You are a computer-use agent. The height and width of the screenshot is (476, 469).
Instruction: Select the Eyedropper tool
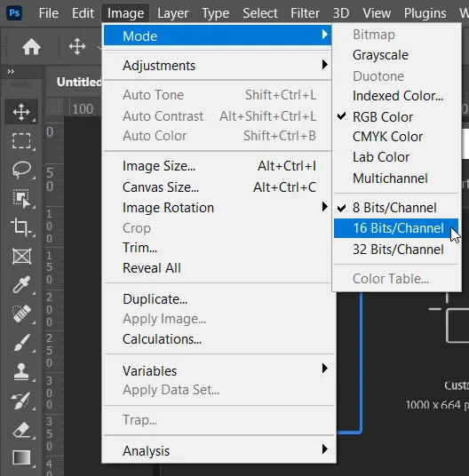[x=21, y=284]
